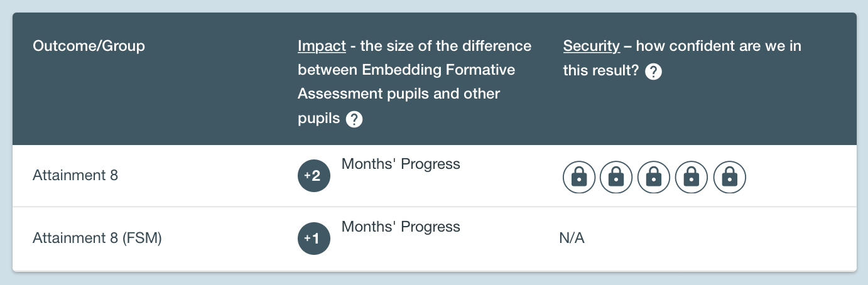Select the +1 months progress badge
The width and height of the screenshot is (868, 285).
click(314, 239)
